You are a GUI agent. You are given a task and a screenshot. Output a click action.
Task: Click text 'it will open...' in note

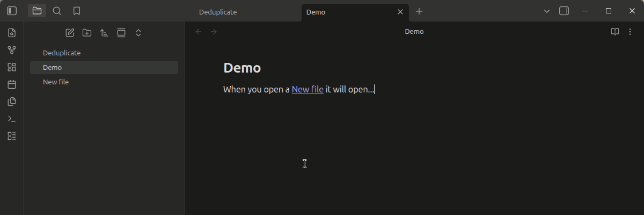click(x=350, y=89)
